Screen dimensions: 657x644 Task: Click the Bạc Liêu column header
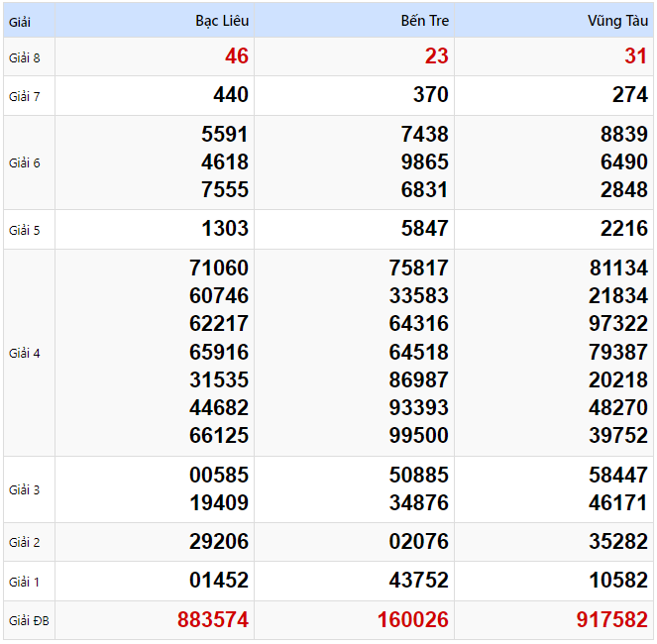222,21
